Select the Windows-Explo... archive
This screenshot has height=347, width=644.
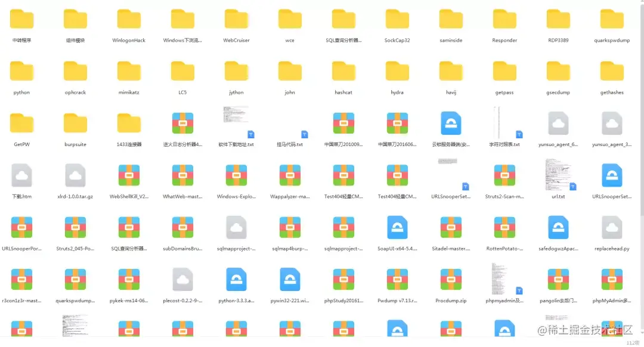tap(236, 175)
